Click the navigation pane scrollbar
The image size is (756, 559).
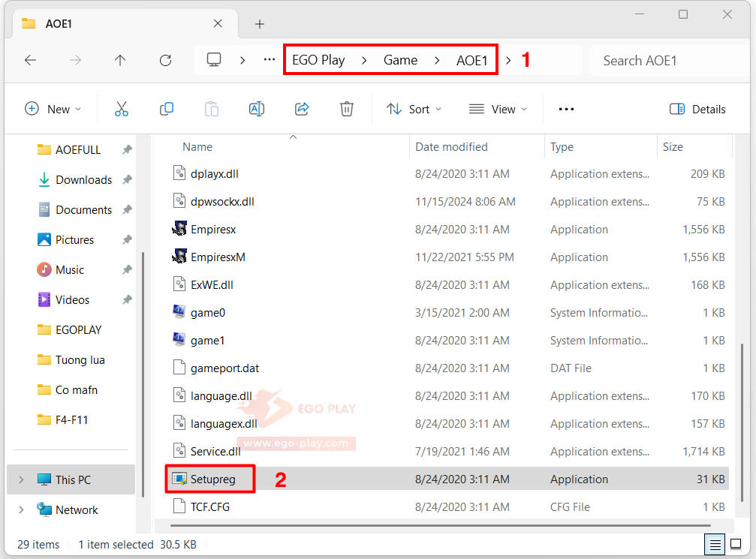pyautogui.click(x=143, y=374)
